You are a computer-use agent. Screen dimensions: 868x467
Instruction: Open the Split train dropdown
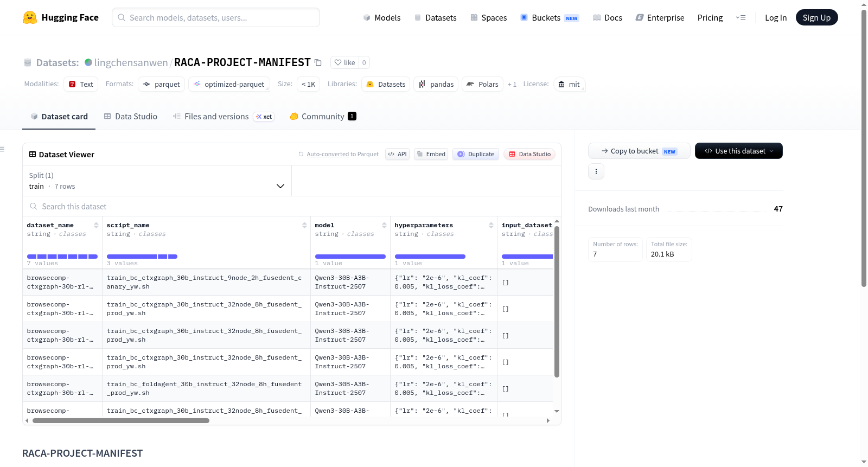click(157, 181)
